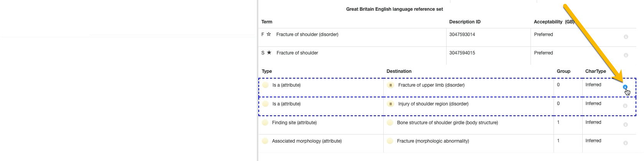Click circle icon beside Bone structure of shoulder girdle

[x=390, y=123]
